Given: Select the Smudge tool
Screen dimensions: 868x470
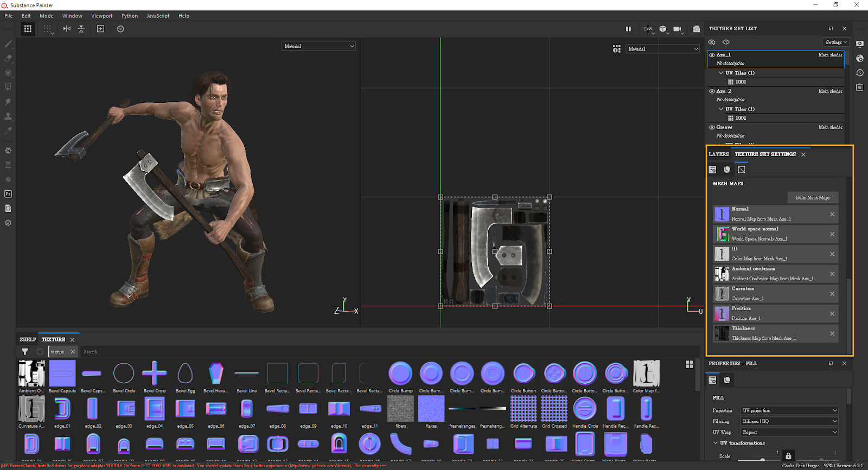Looking at the screenshot, I should point(8,101).
